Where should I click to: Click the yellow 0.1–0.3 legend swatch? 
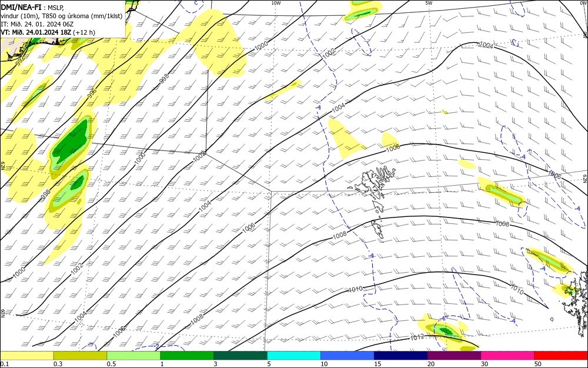point(26,356)
